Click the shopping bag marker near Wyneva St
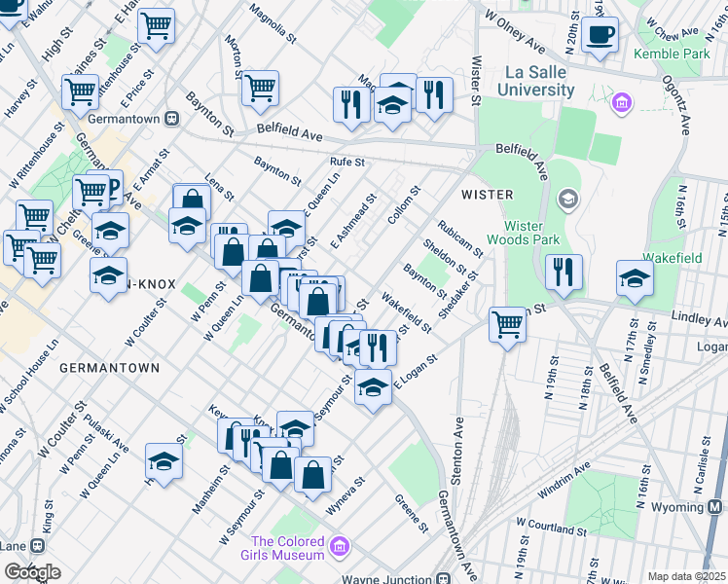728x584 pixels. [312, 477]
